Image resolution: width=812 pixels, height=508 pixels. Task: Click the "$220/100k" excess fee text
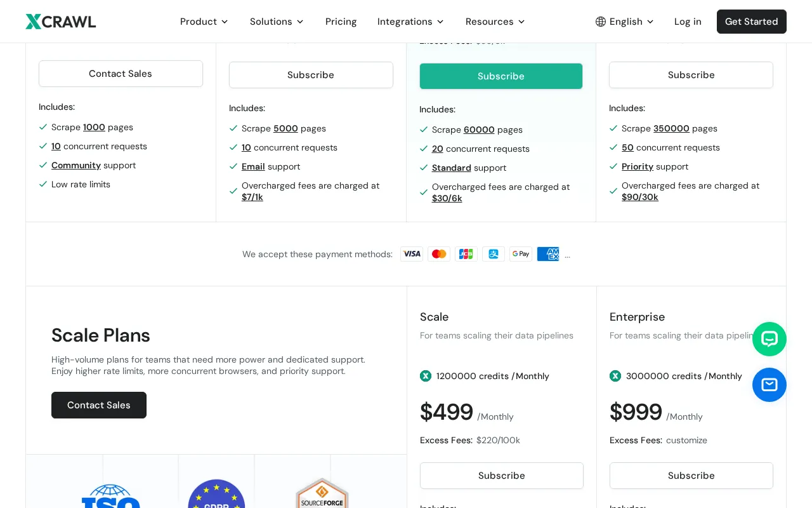pos(498,440)
